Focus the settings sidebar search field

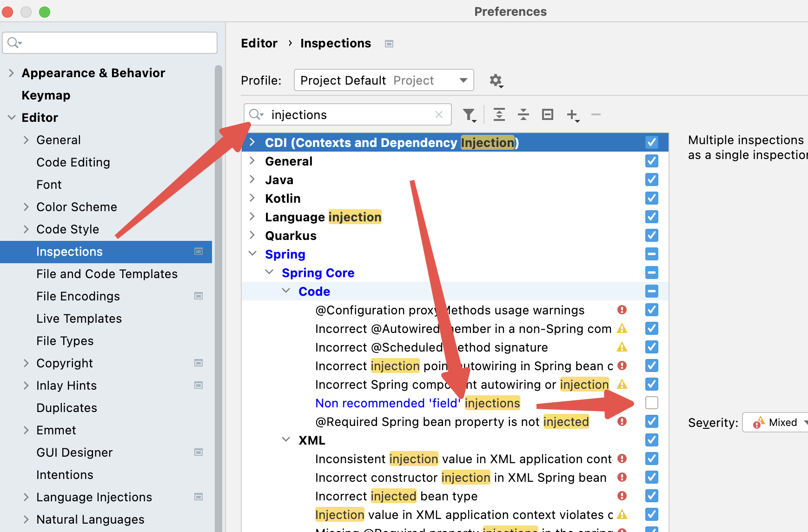click(110, 43)
